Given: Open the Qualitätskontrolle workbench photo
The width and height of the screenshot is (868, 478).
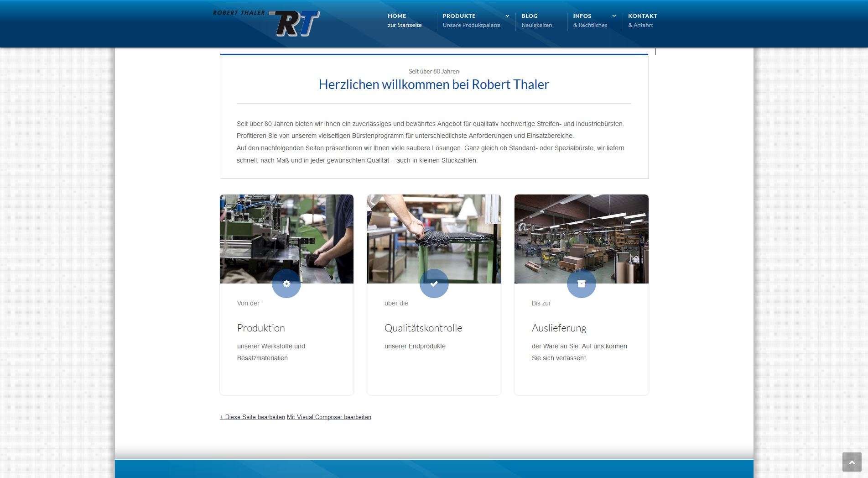Looking at the screenshot, I should tap(434, 239).
